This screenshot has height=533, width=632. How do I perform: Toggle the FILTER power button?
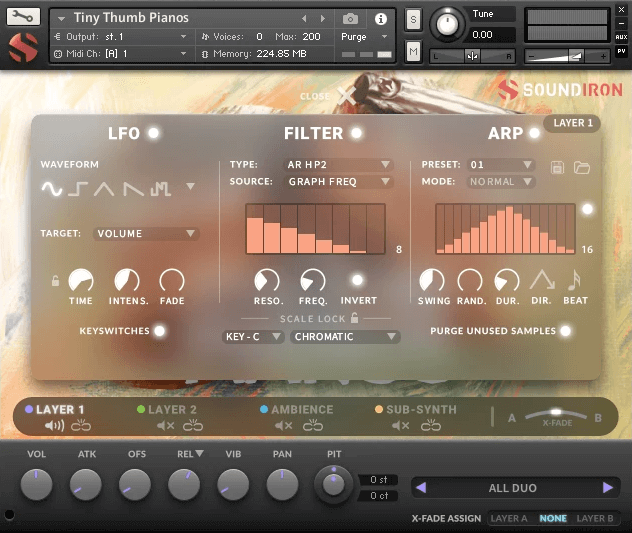(356, 133)
